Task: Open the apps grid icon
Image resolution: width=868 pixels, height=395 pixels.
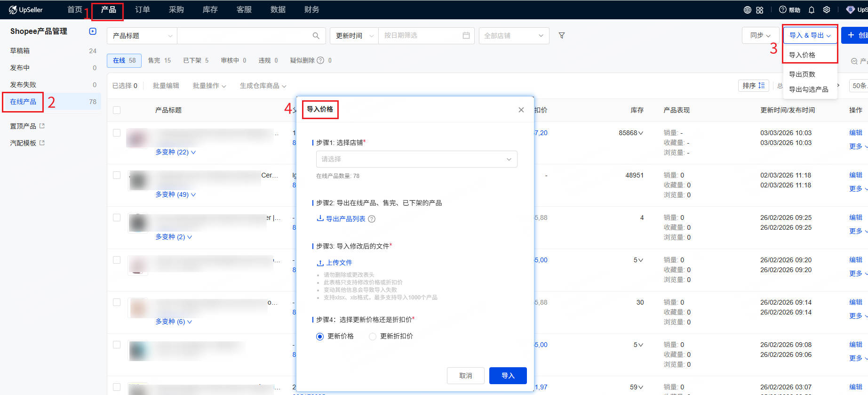Action: coord(760,10)
